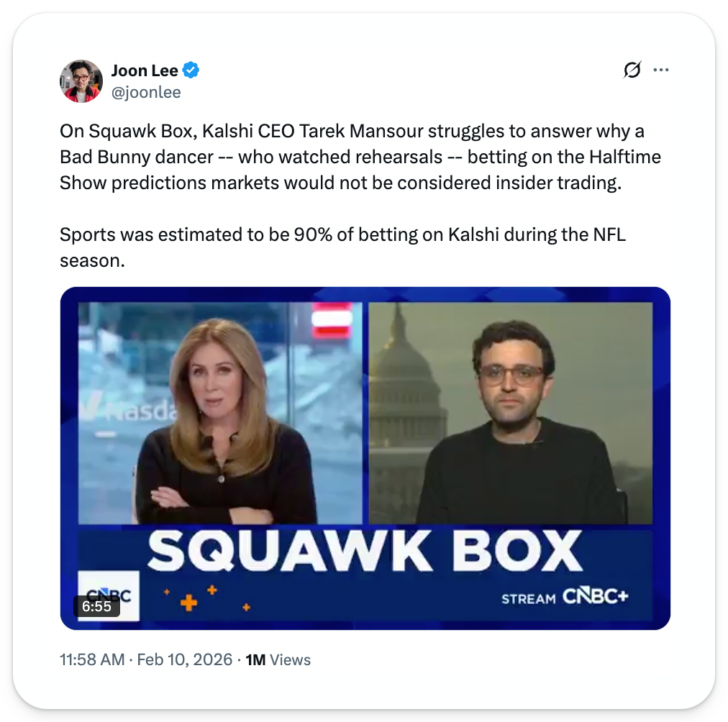Play the Squawk Box video
728x722 pixels.
(x=365, y=458)
